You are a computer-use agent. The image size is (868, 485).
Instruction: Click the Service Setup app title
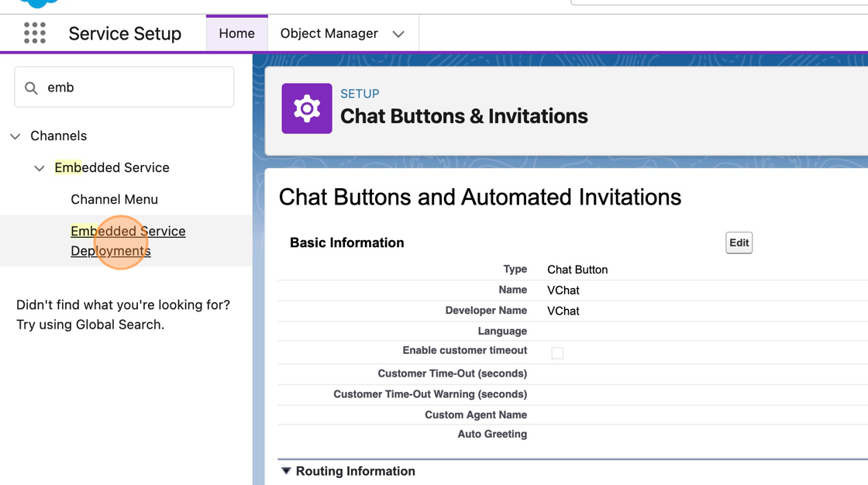point(125,34)
